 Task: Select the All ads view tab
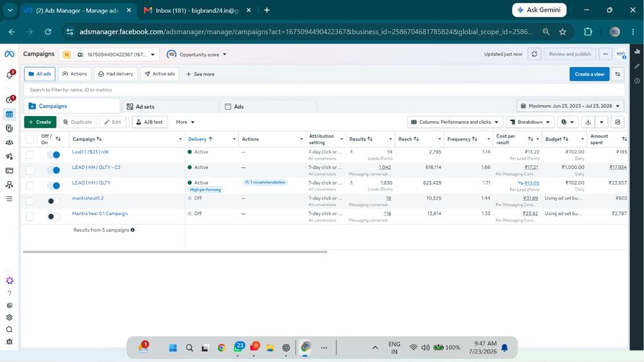pos(40,74)
